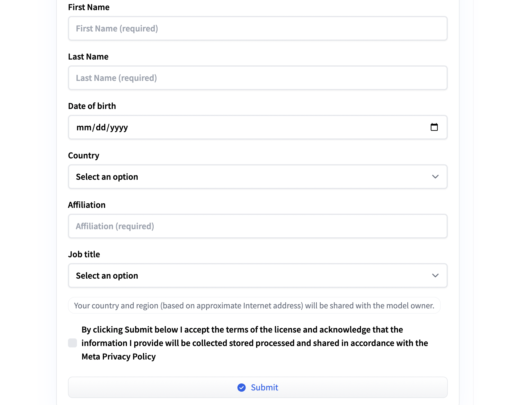Click the 'Country' field label
The width and height of the screenshot is (532, 405).
coord(84,155)
